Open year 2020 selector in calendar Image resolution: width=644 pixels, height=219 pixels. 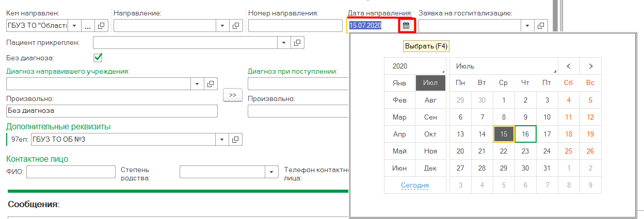pos(415,66)
